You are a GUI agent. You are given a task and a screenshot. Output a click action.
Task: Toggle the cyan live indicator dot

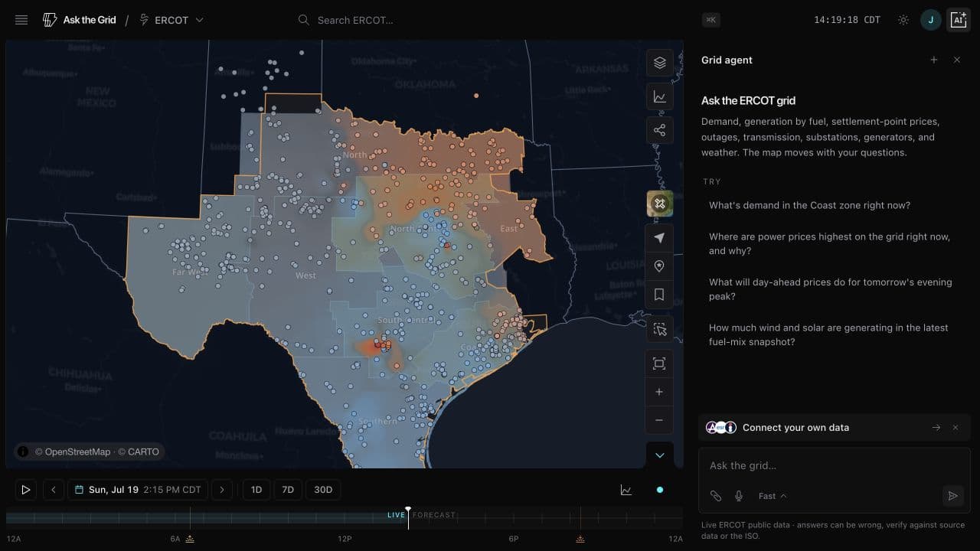pyautogui.click(x=660, y=490)
